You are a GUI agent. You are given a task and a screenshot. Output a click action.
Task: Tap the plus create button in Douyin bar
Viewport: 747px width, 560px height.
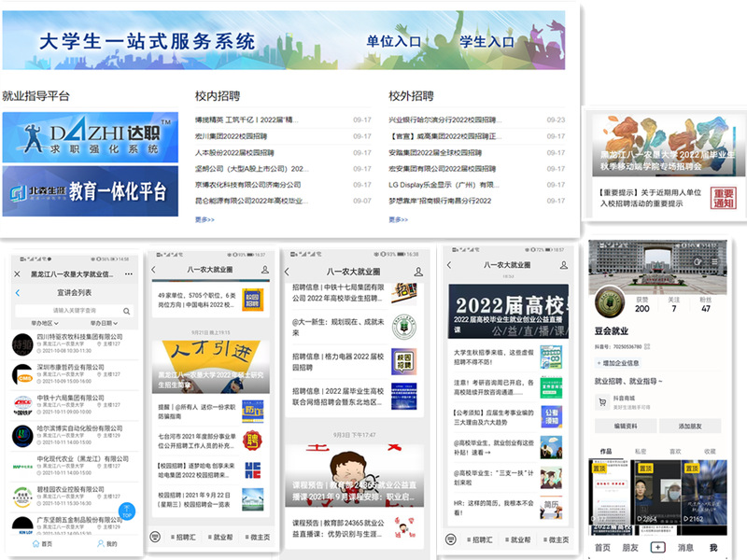(658, 547)
